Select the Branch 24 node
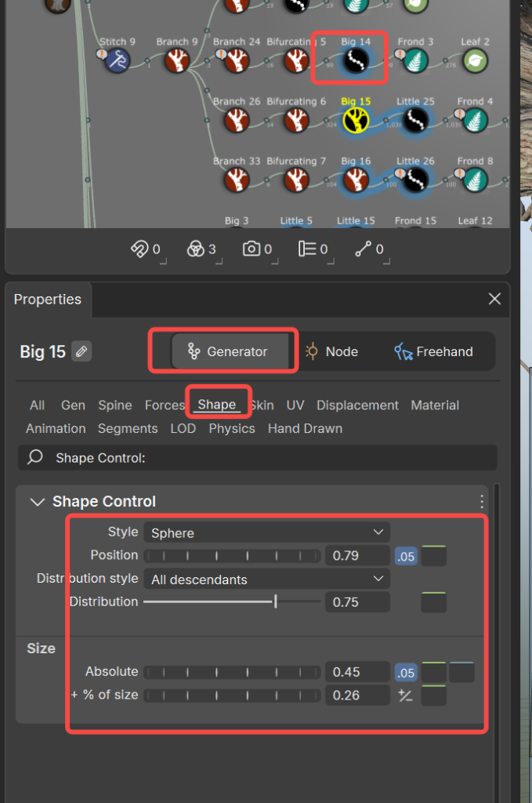Image resolution: width=532 pixels, height=803 pixels. 237,60
